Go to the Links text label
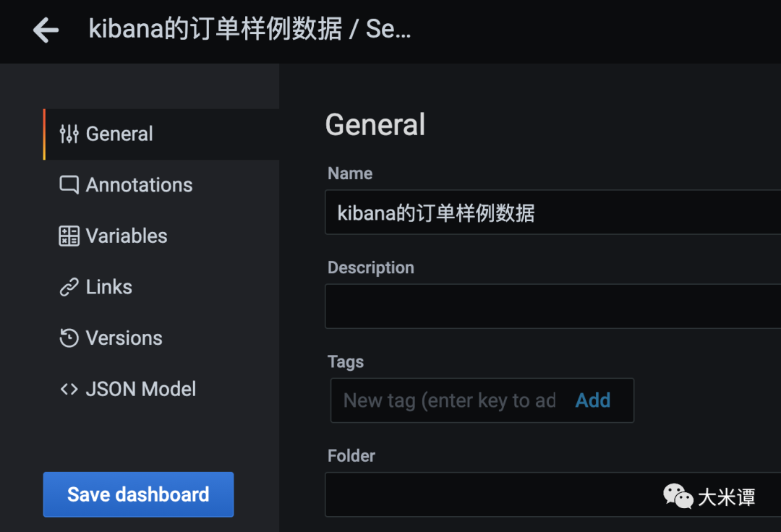 point(109,288)
